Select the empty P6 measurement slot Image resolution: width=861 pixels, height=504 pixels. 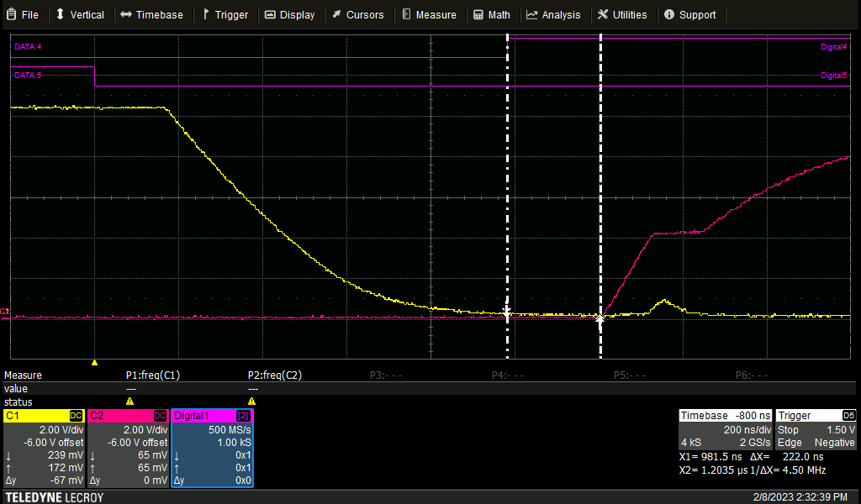pos(752,375)
